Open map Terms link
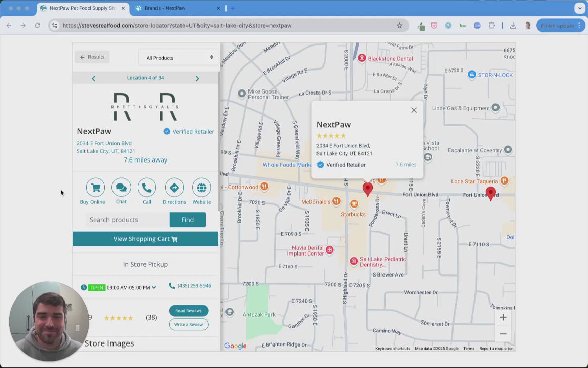This screenshot has height=368, width=588. coord(469,349)
